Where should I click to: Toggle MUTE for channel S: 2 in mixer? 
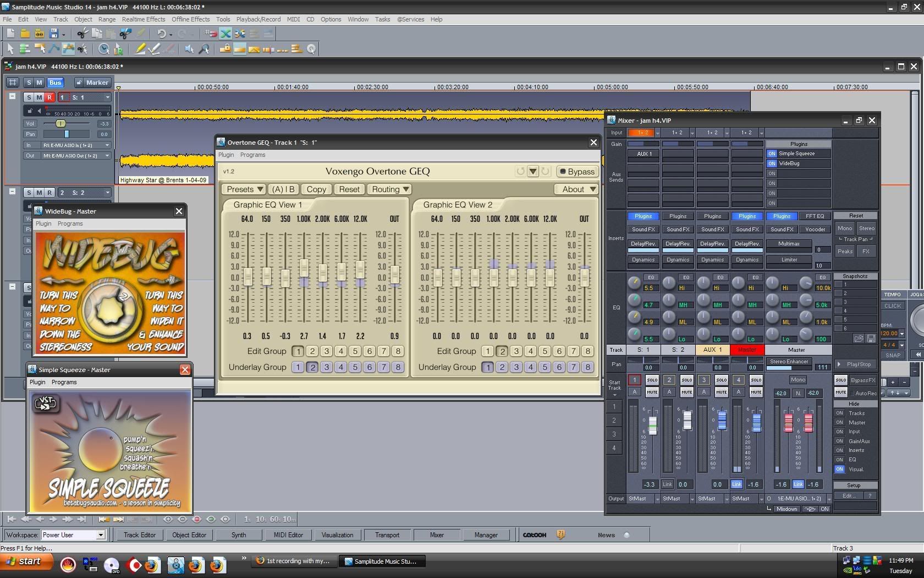(686, 392)
